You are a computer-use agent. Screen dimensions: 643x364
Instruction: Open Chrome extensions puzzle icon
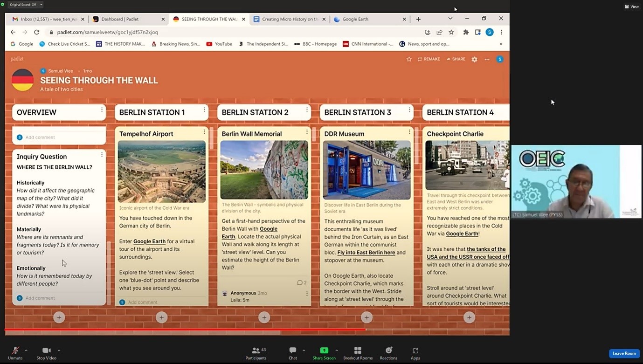[466, 32]
